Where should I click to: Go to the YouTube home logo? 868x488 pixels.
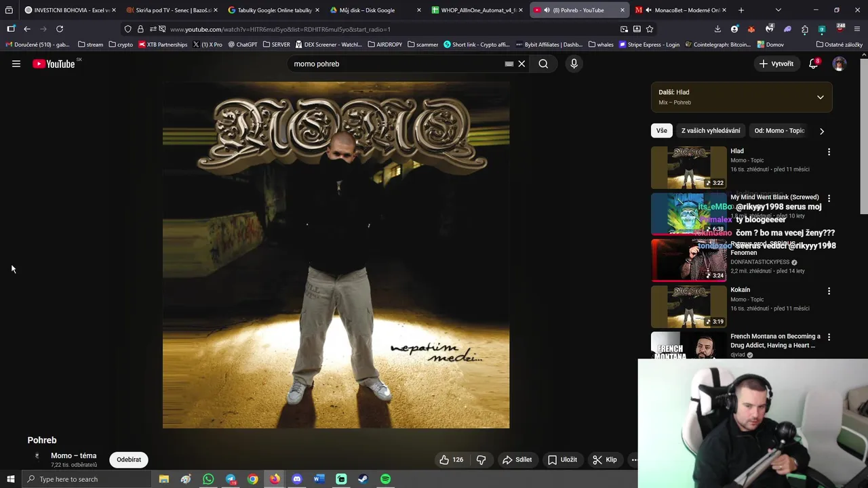pyautogui.click(x=54, y=64)
